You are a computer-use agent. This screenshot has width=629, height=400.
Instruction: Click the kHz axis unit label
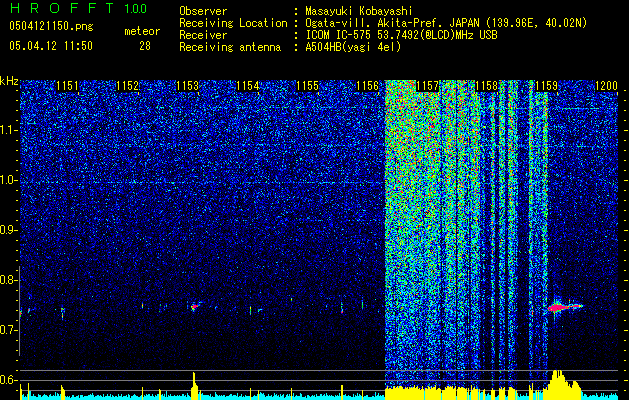9,81
